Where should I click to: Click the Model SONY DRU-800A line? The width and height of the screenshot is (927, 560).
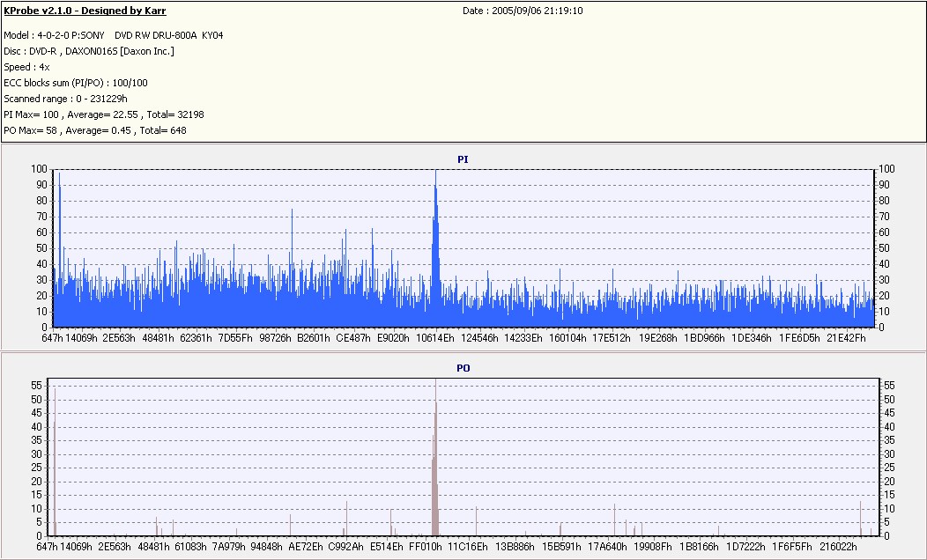click(114, 35)
